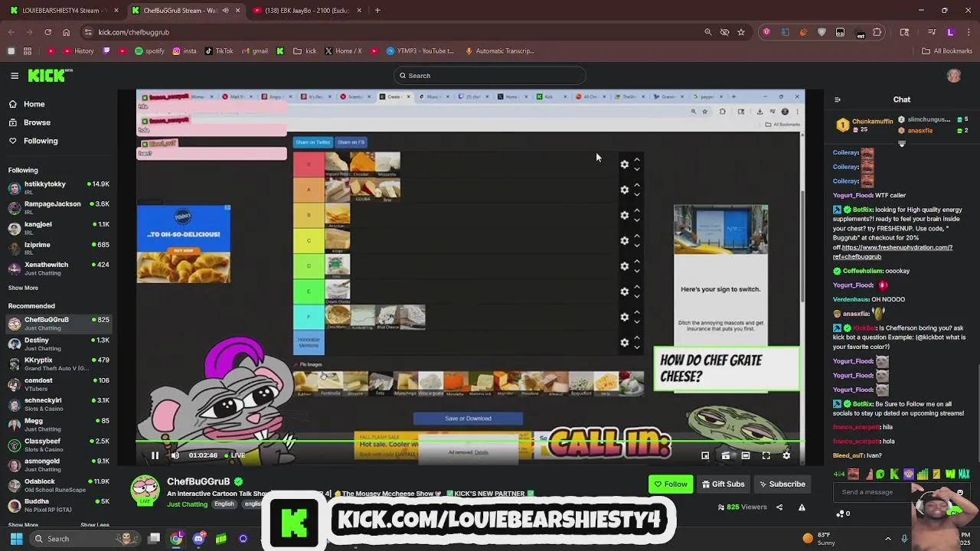Click Chunkamuffin top gifter entry
Viewport: 980px width, 551px height.
(864, 125)
